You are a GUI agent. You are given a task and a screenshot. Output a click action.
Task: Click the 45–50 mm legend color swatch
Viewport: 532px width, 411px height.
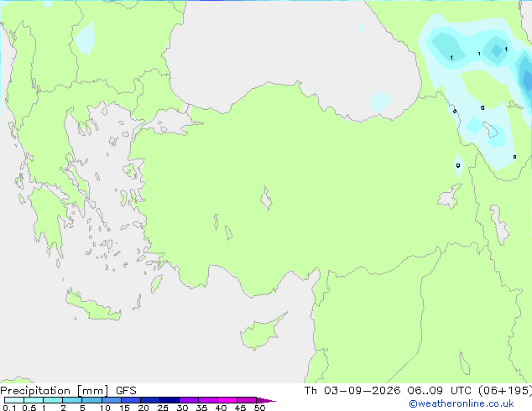coord(247,400)
